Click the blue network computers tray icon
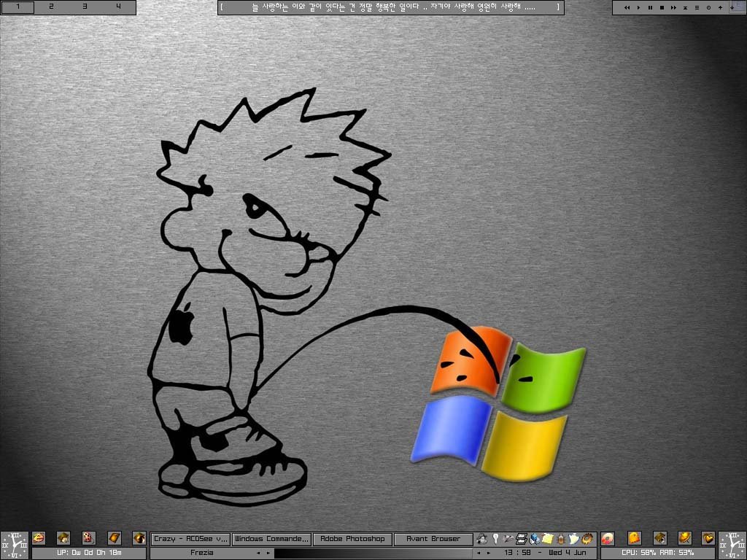747x560 pixels. [535, 539]
